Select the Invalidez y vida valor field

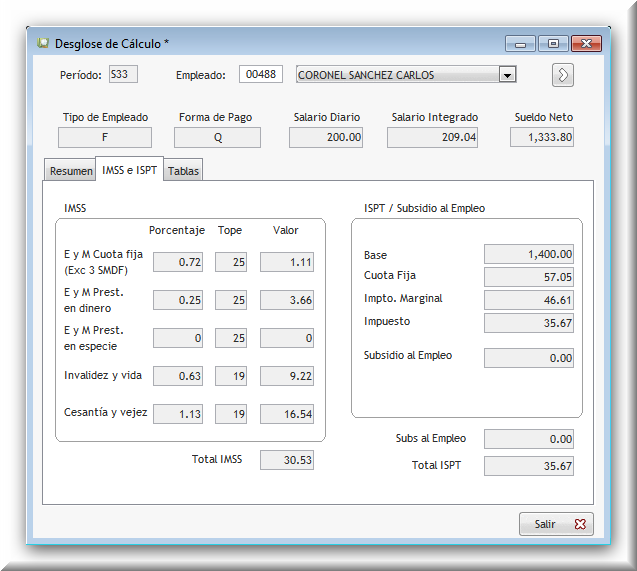coord(287,376)
